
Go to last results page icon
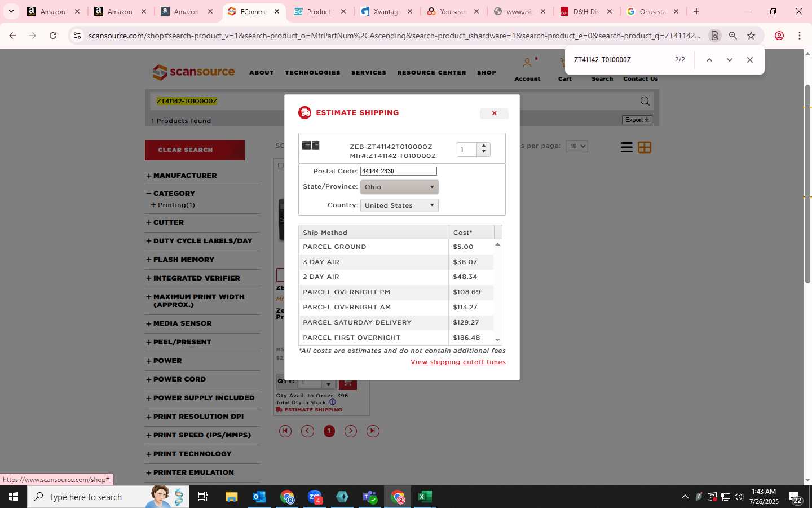373,431
